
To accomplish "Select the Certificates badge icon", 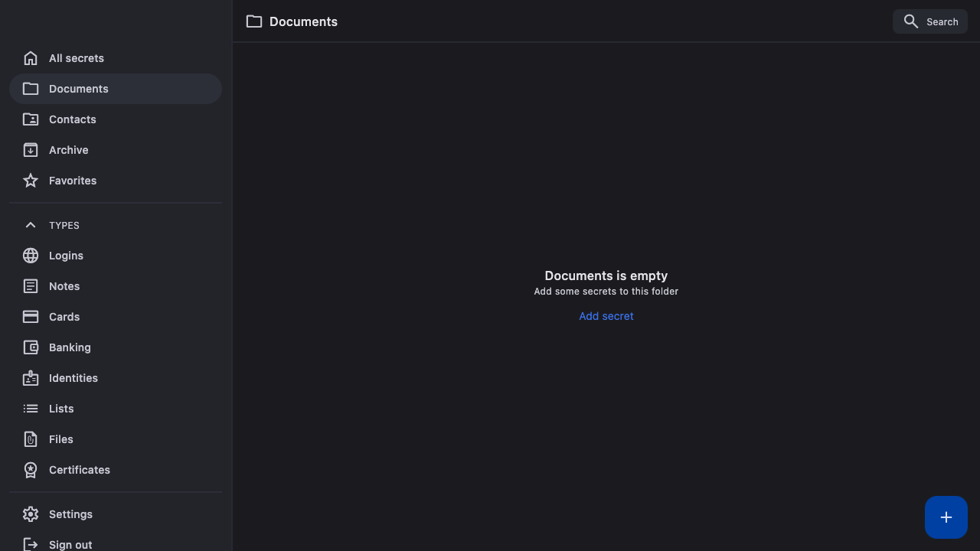I will click(x=31, y=470).
